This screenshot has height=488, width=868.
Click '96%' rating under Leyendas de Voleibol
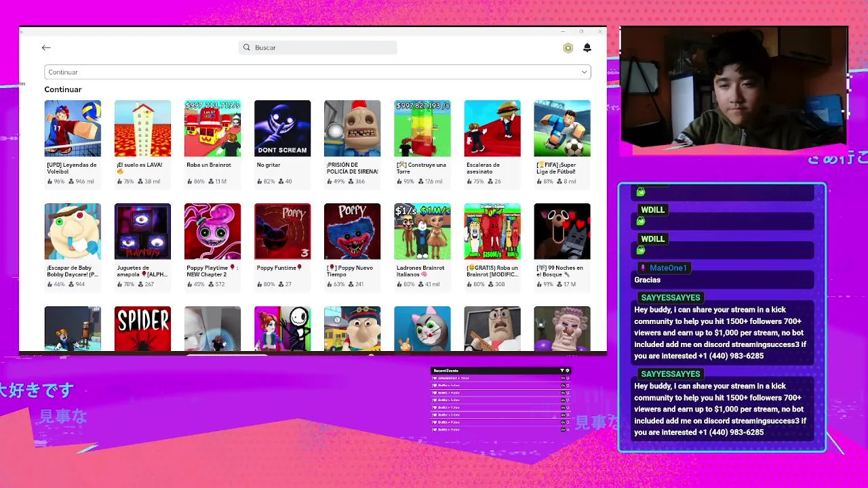point(58,182)
